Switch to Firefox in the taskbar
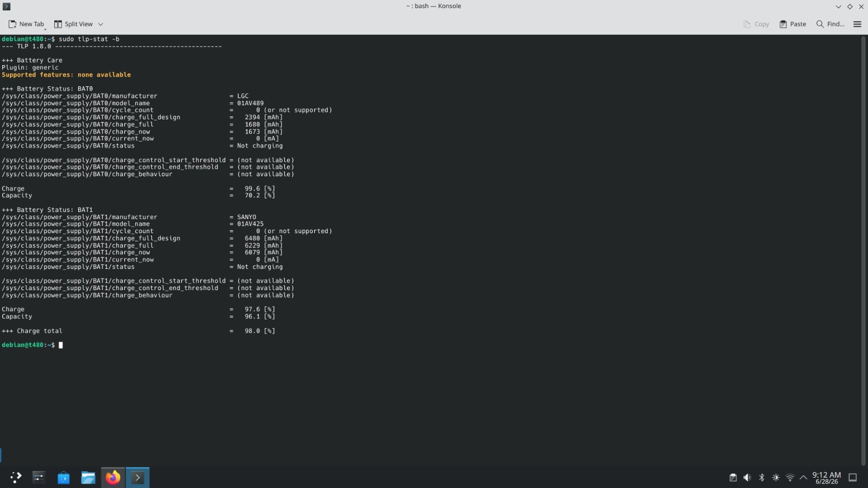 coord(113,477)
